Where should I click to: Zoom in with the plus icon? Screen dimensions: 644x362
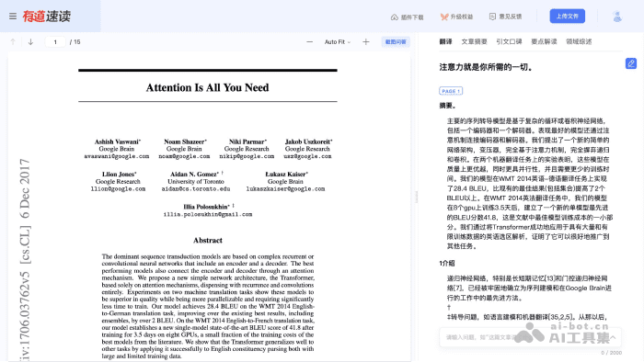[366, 42]
